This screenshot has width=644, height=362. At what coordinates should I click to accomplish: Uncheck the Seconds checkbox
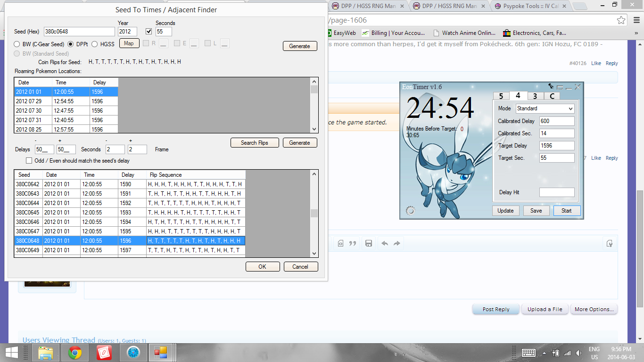(149, 32)
